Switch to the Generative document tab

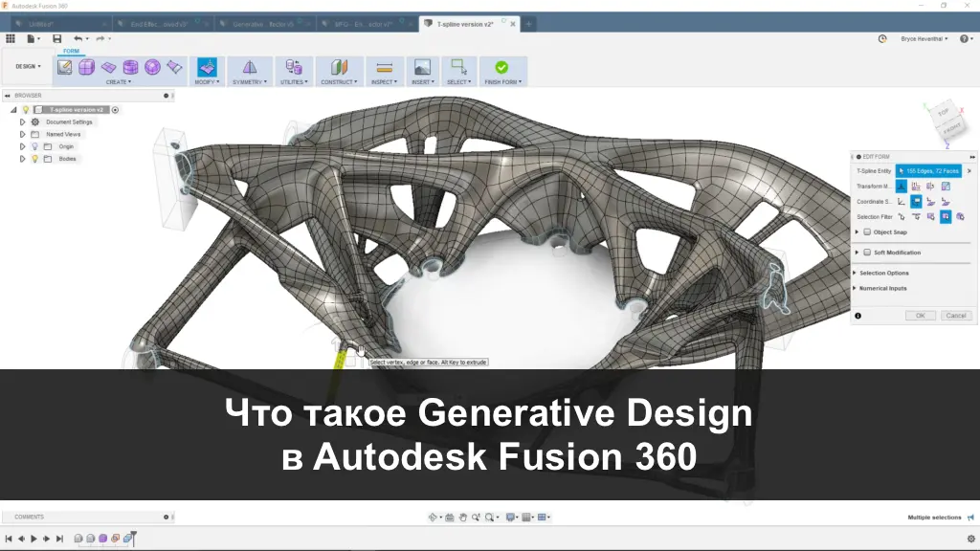(x=258, y=23)
